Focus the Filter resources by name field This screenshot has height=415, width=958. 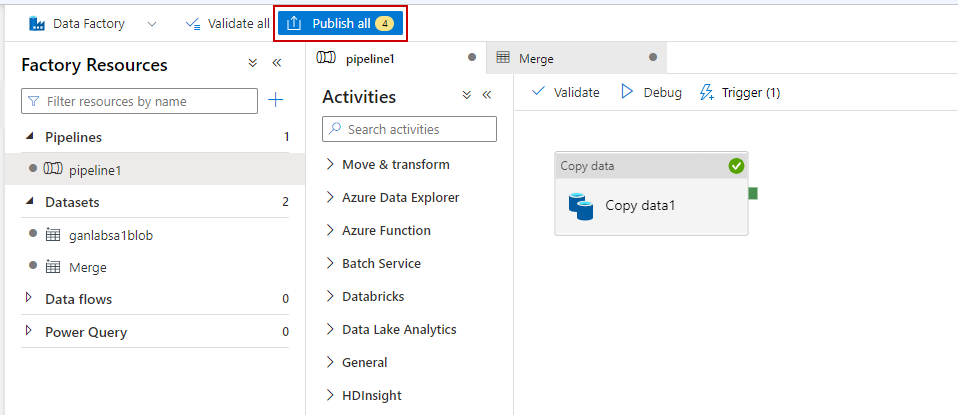click(148, 101)
